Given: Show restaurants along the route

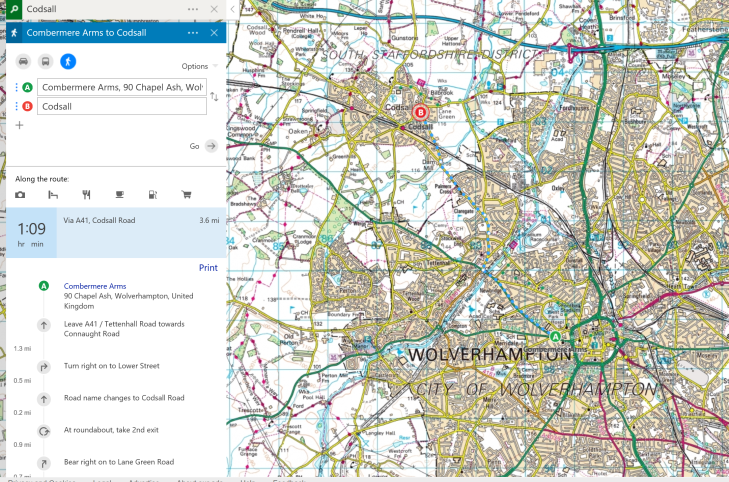Looking at the screenshot, I should [87, 194].
